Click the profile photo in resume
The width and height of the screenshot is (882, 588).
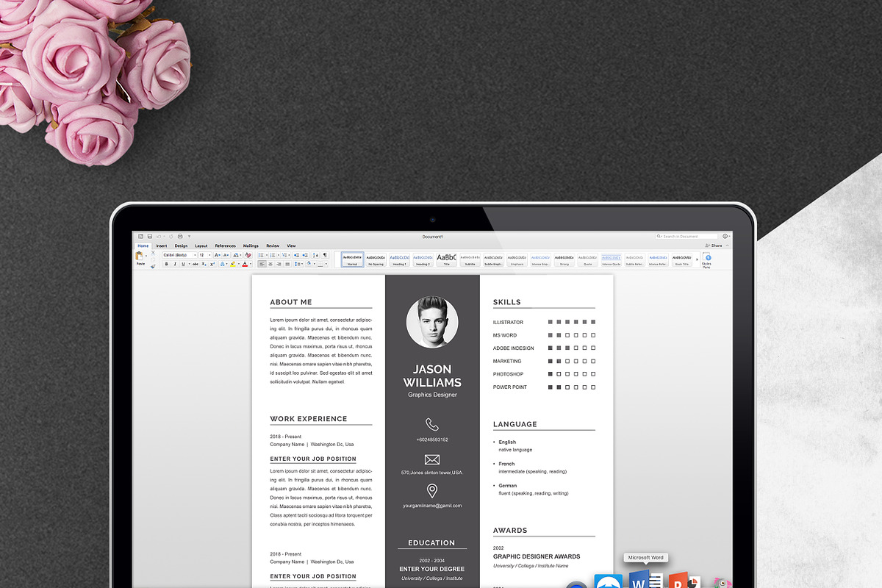coord(432,322)
